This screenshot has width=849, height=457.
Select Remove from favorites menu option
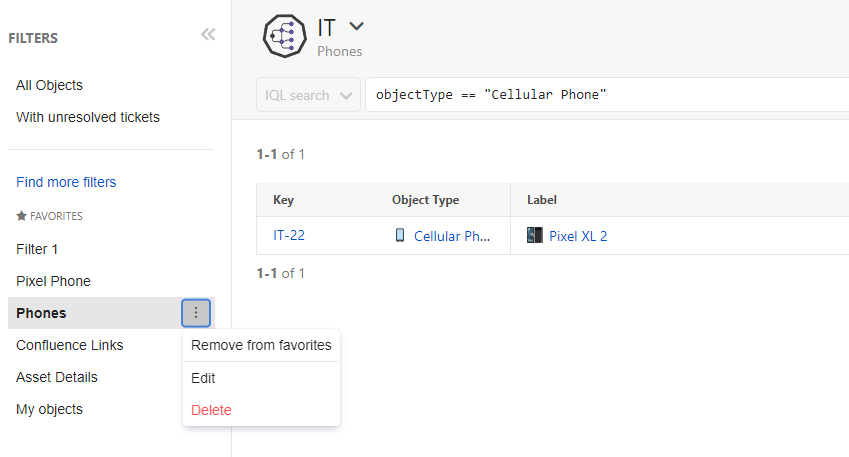[x=261, y=346]
